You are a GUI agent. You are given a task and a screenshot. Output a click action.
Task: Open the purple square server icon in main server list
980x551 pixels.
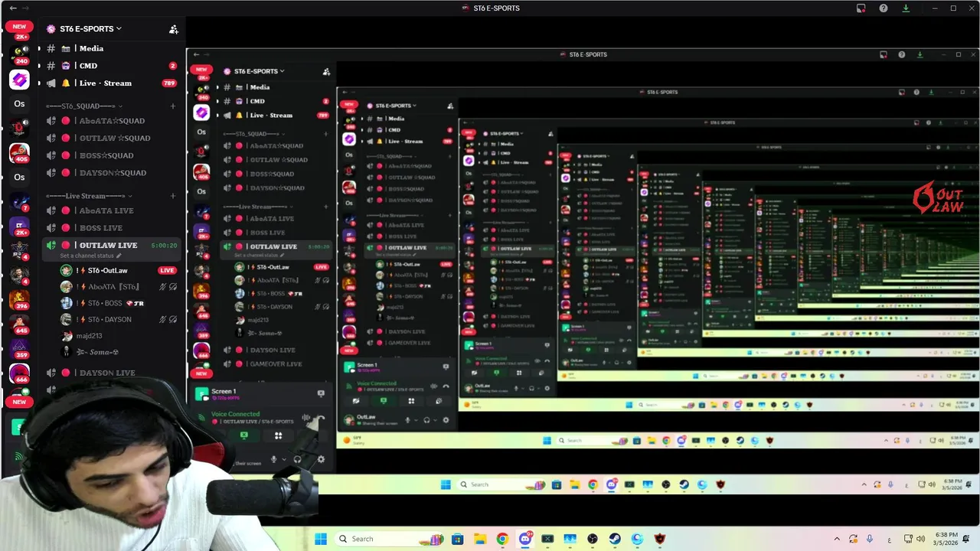[x=19, y=80]
